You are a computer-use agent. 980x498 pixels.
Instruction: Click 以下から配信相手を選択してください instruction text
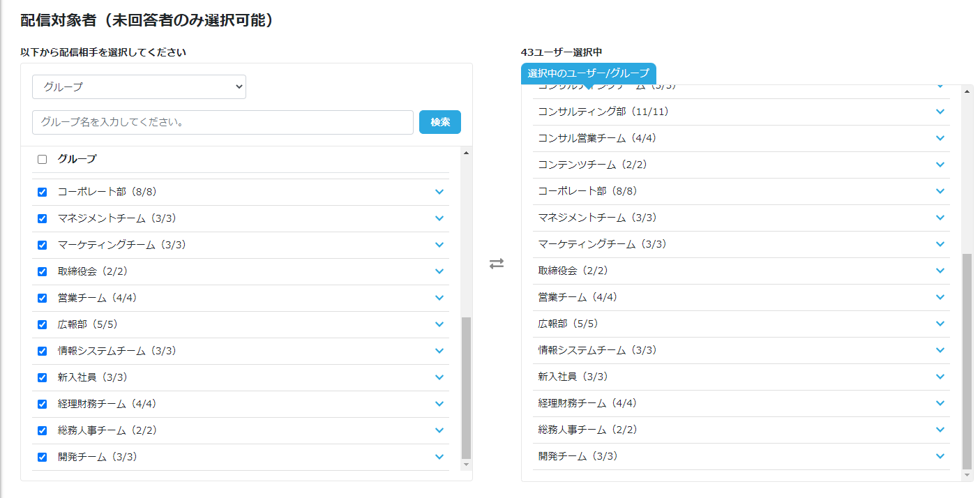coord(103,52)
